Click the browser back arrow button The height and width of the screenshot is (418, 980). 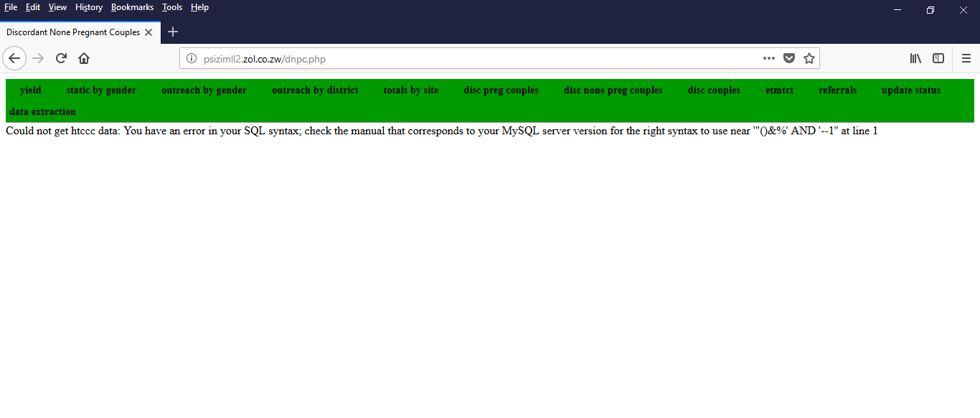(14, 58)
